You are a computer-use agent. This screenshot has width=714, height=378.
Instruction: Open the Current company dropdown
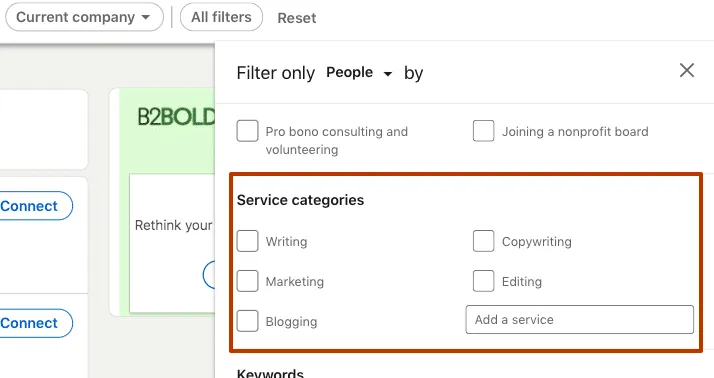click(84, 17)
